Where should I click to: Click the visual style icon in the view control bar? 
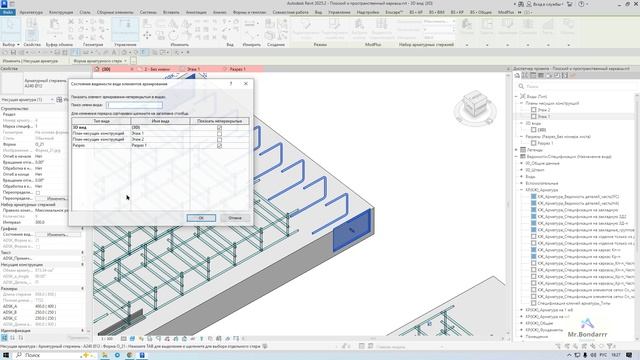point(132,339)
